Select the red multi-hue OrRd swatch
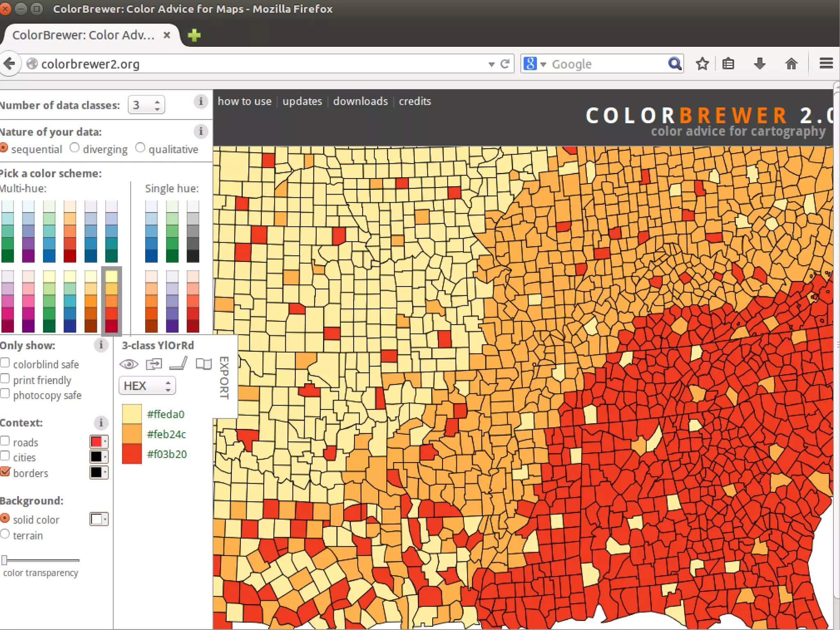 [70, 232]
